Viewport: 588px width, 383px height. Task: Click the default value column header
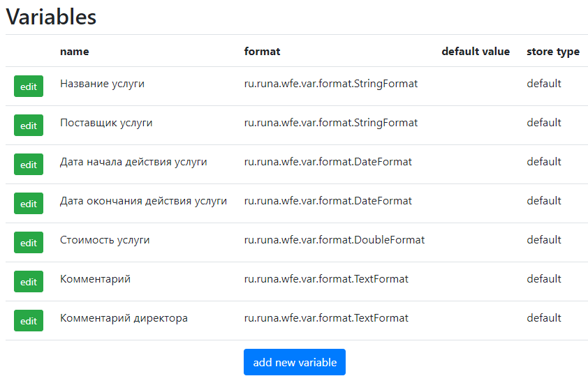(x=476, y=52)
